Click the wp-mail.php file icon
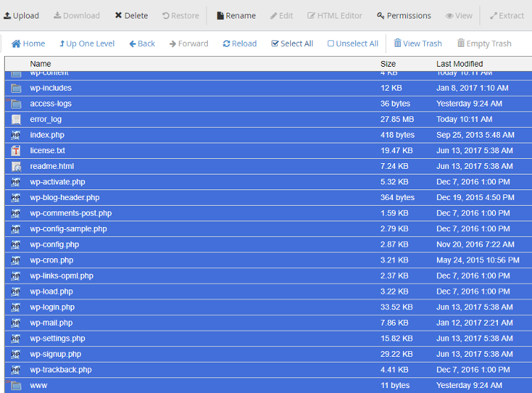 16,323
